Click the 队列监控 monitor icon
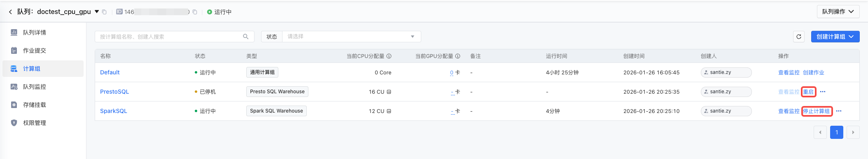 14,87
